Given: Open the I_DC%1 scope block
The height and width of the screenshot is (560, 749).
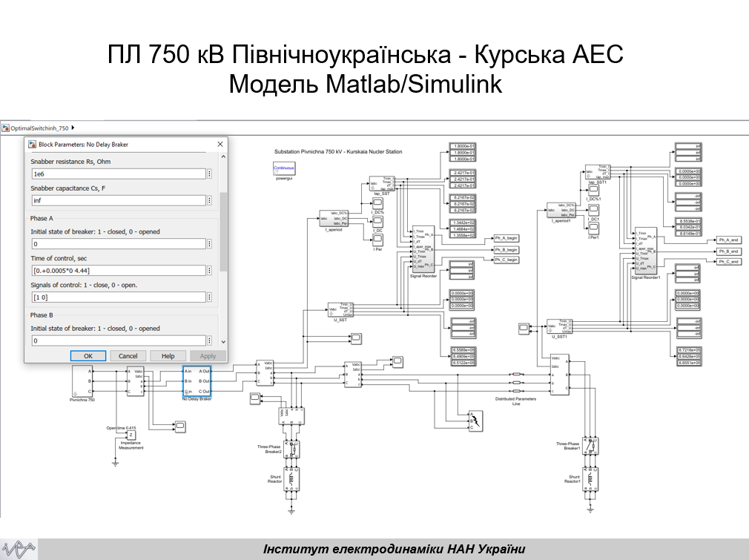Looking at the screenshot, I should coord(593,191).
